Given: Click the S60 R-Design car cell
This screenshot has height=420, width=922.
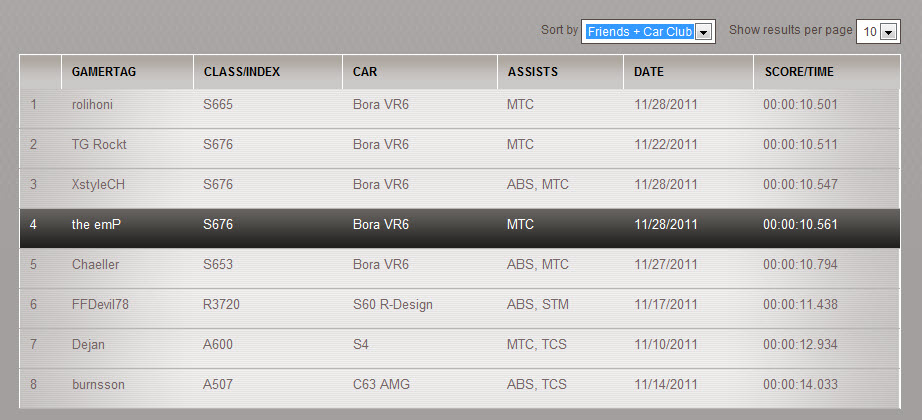Looking at the screenshot, I should click(x=393, y=305).
